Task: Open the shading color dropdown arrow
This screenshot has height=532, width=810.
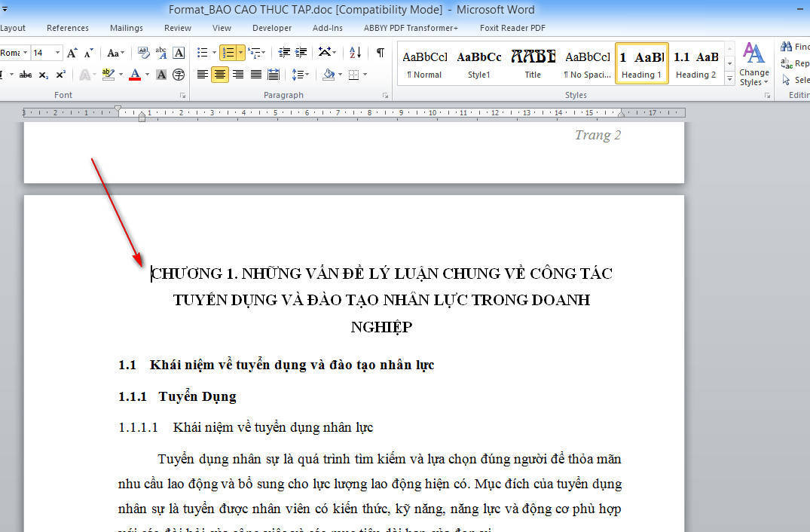Action: click(340, 75)
